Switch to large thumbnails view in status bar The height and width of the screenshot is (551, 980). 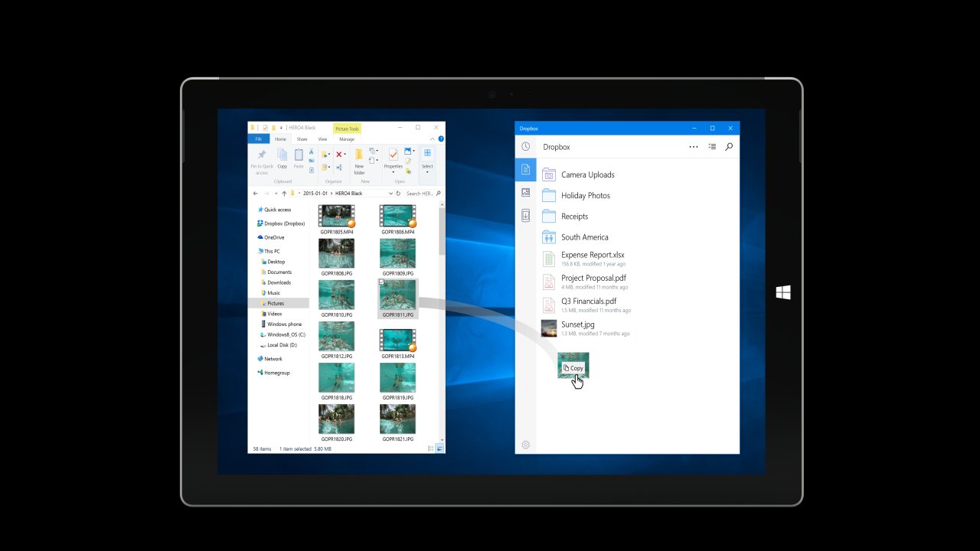point(440,448)
